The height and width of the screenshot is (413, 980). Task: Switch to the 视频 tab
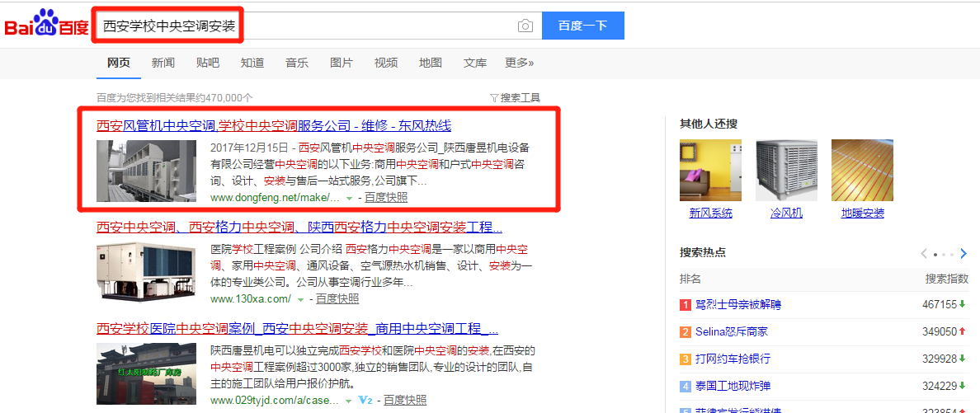(x=385, y=63)
